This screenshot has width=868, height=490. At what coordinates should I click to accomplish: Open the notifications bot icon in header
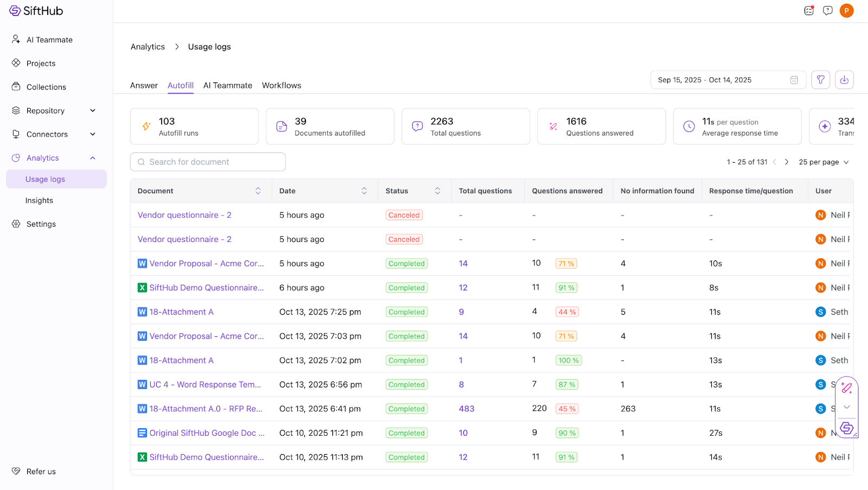click(809, 10)
